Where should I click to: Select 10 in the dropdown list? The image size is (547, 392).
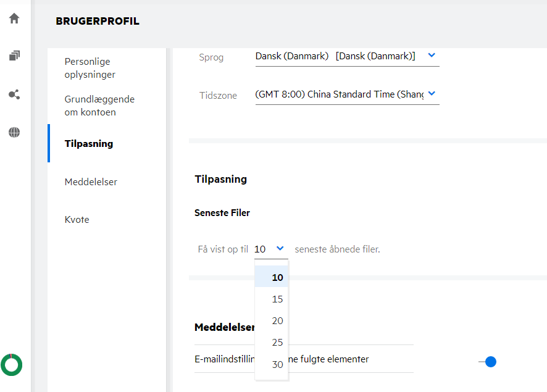pyautogui.click(x=277, y=277)
